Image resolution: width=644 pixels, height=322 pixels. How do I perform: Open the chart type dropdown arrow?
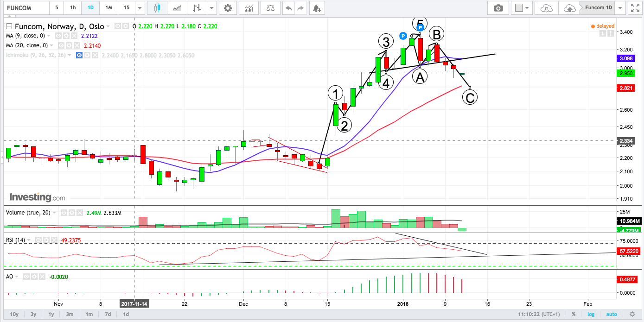click(211, 8)
